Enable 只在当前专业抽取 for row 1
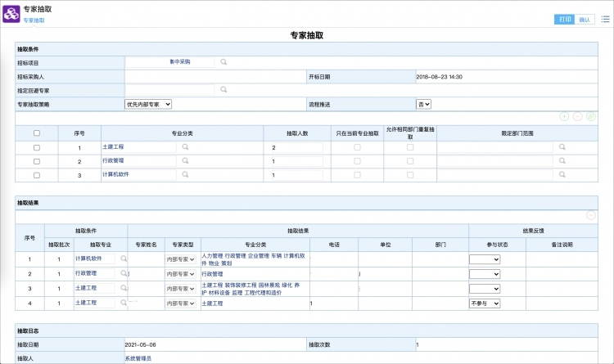Viewport: 614px width, 364px height. click(356, 147)
